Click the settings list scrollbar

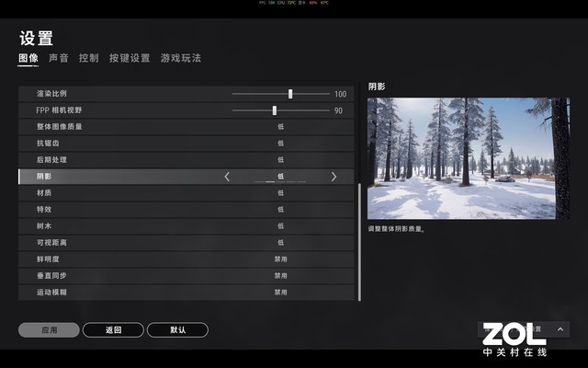pos(359,242)
